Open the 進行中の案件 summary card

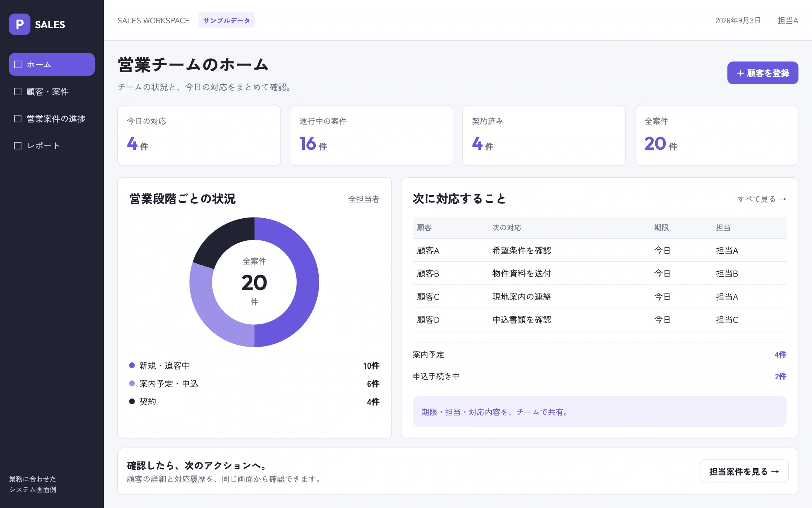pos(371,135)
